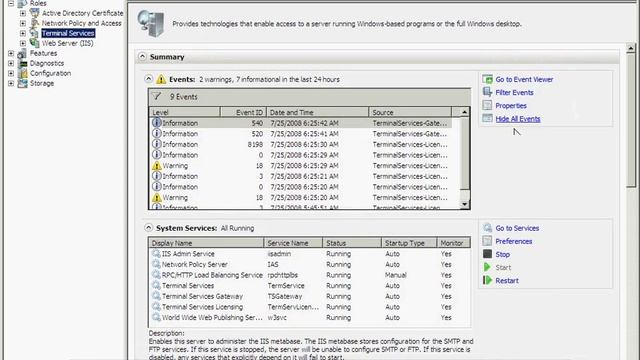
Task: Open Go to Event Viewer link
Action: (524, 80)
